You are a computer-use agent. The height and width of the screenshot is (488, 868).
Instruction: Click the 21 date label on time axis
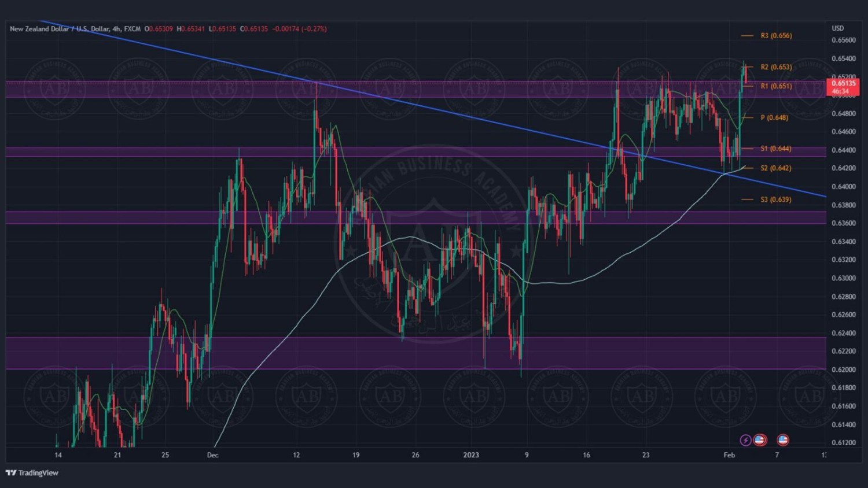click(x=117, y=455)
